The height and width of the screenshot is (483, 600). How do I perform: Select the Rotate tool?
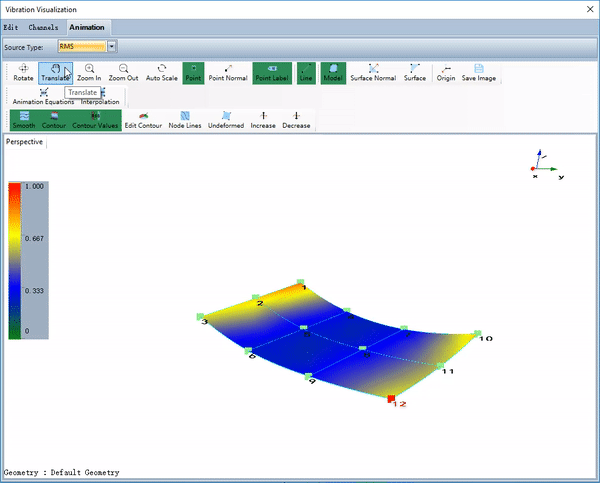point(23,73)
